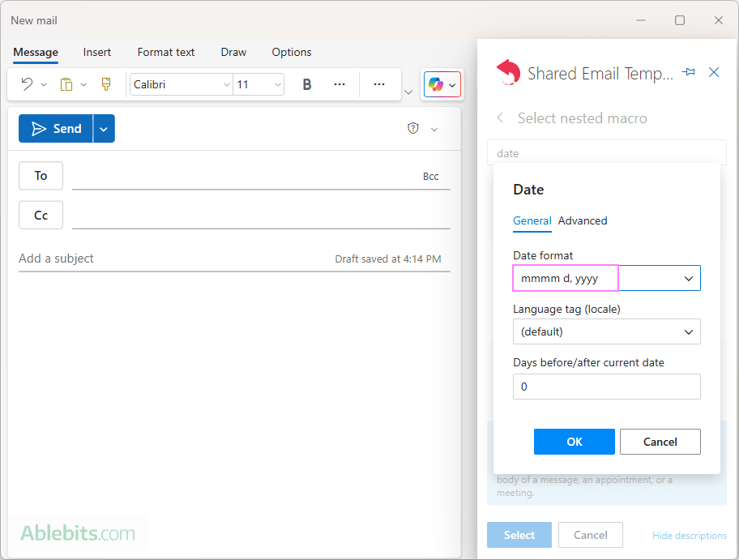Minimize the New mail window

tap(641, 20)
